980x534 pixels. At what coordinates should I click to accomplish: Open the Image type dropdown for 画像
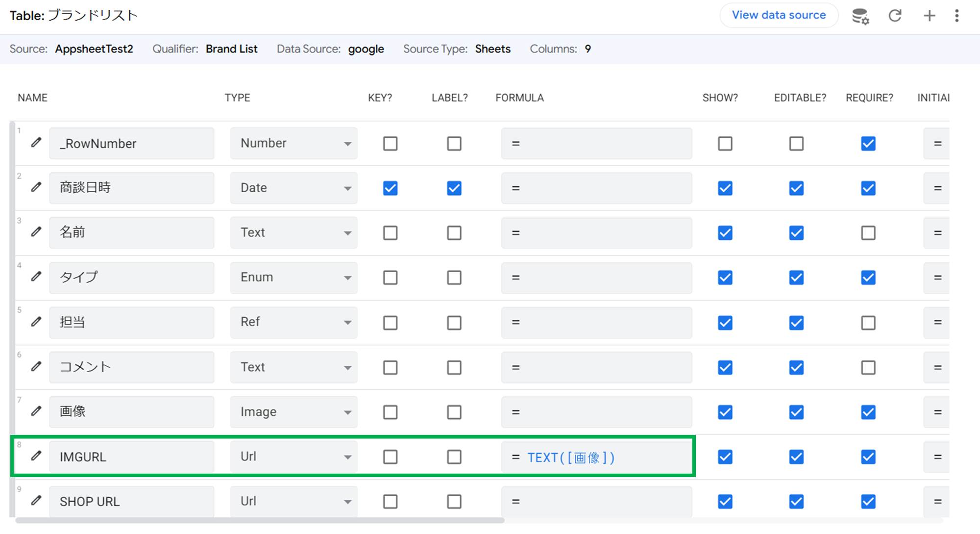tap(294, 412)
